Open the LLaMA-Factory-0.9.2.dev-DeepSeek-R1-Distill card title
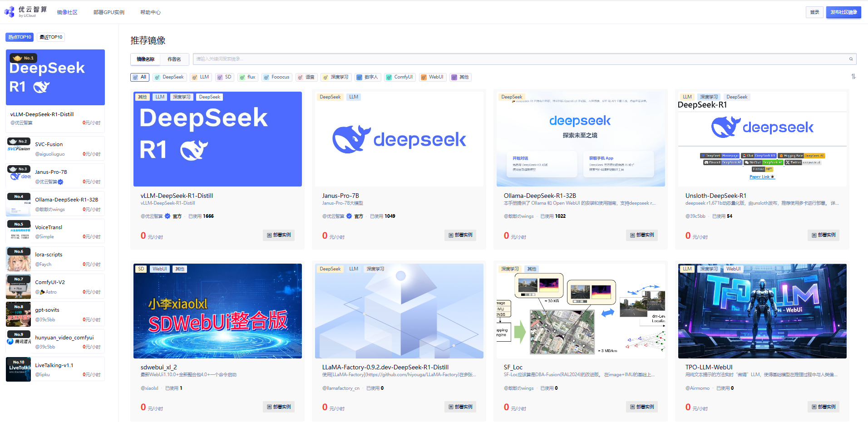Screen dimensions: 868x422 385,367
